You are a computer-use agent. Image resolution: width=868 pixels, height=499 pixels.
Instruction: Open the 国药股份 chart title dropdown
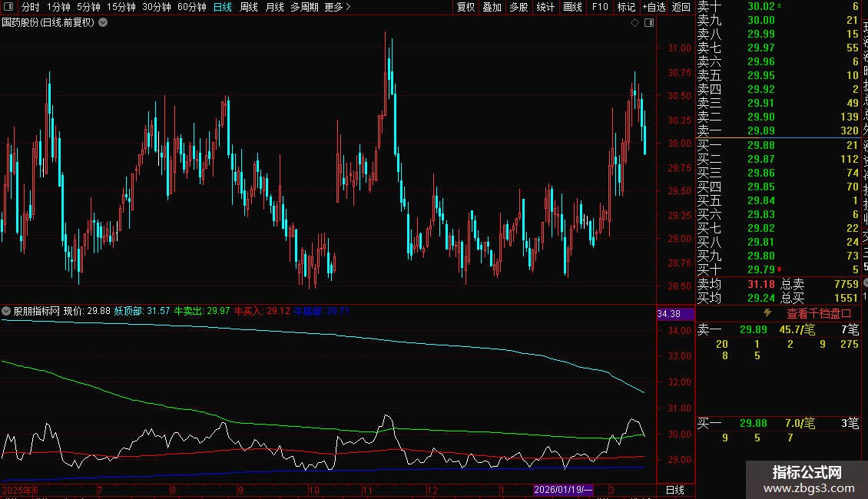pyautogui.click(x=104, y=22)
